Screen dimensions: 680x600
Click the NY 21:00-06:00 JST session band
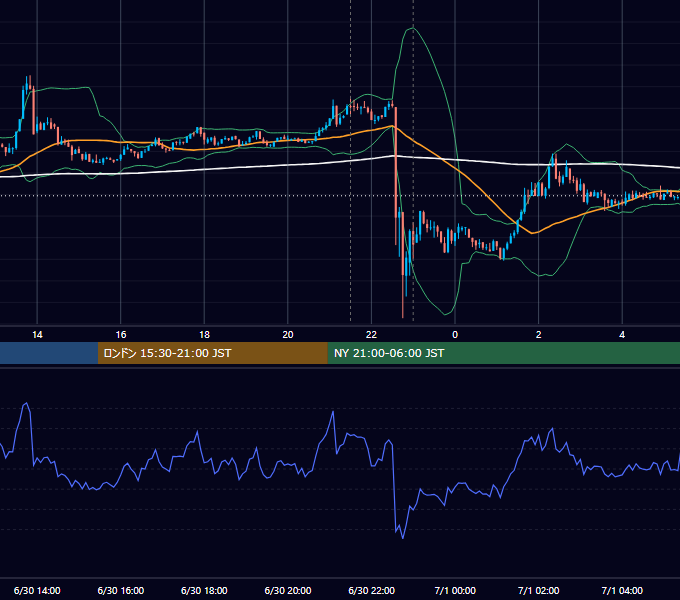point(503,353)
